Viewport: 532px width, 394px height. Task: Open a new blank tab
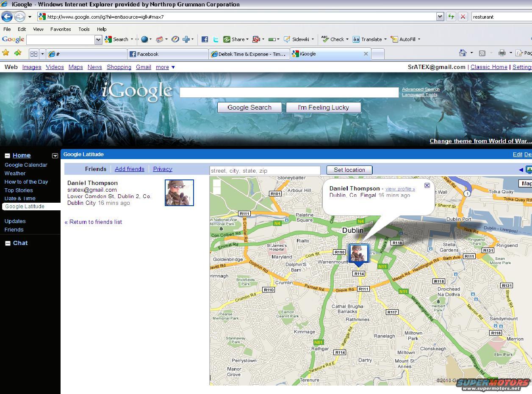pyautogui.click(x=378, y=54)
